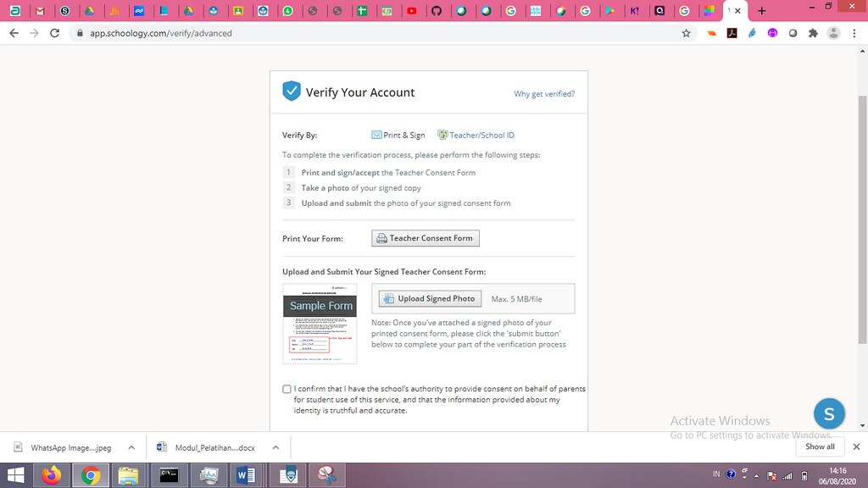
Task: Switch to the YouTube tab
Action: click(x=412, y=11)
